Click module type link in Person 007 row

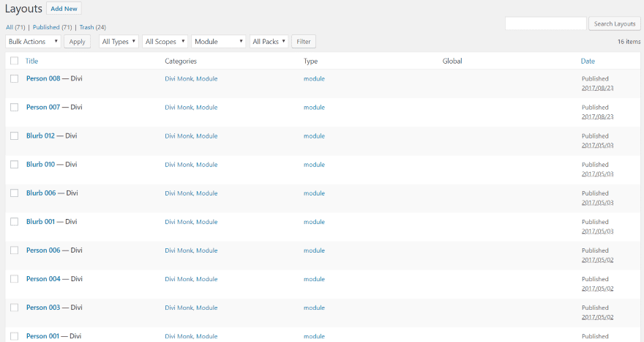[x=314, y=107]
